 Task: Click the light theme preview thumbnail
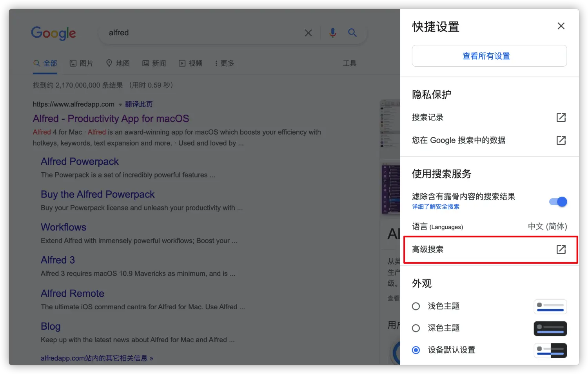coord(550,306)
